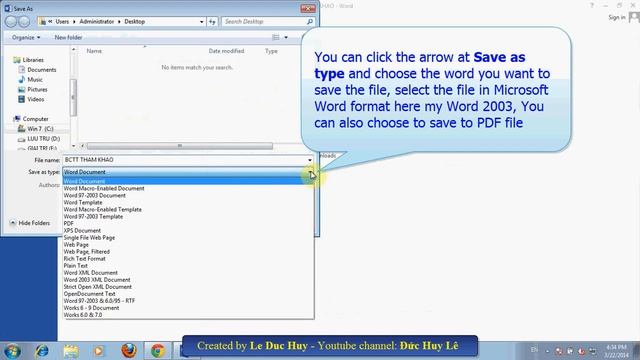Open Libraries in navigation pane
Image resolution: width=640 pixels, height=360 pixels.
(33, 60)
